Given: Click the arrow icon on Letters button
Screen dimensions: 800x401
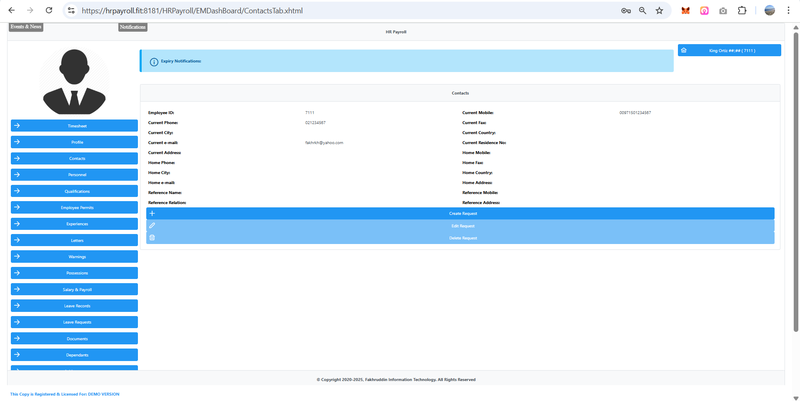Looking at the screenshot, I should pos(17,240).
